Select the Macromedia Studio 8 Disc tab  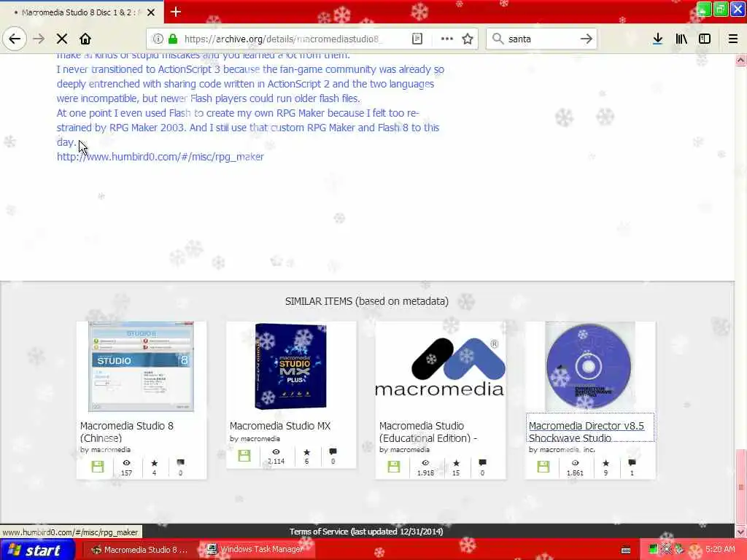(81, 12)
